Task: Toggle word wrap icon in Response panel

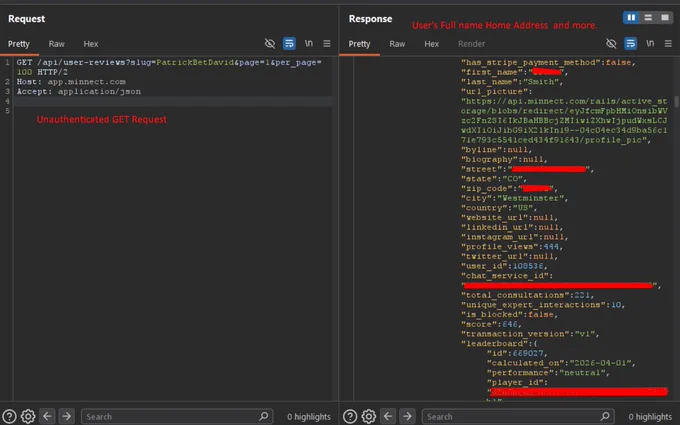Action: click(631, 43)
